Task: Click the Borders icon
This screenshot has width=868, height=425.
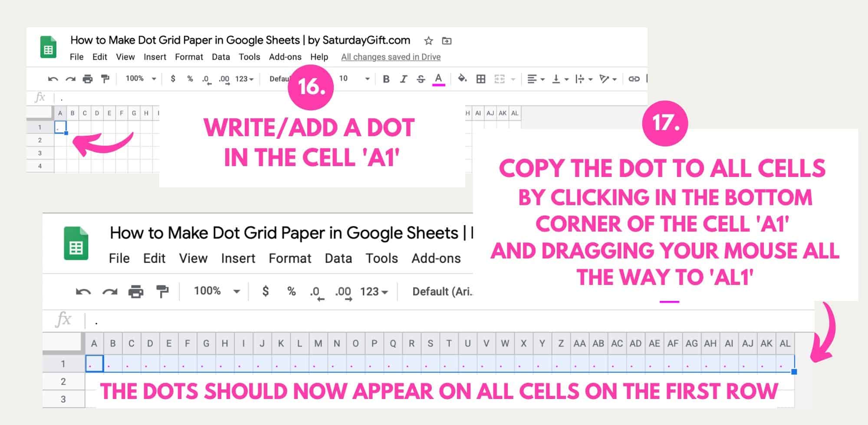Action: [x=480, y=79]
